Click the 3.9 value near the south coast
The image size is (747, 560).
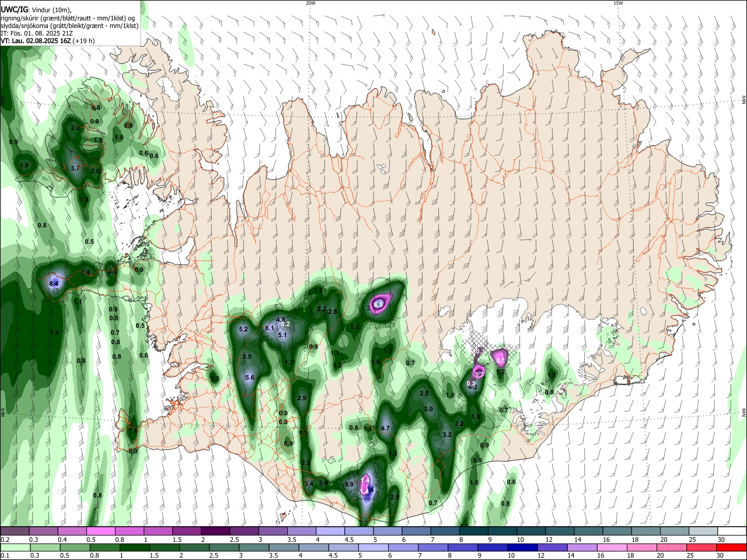(349, 485)
